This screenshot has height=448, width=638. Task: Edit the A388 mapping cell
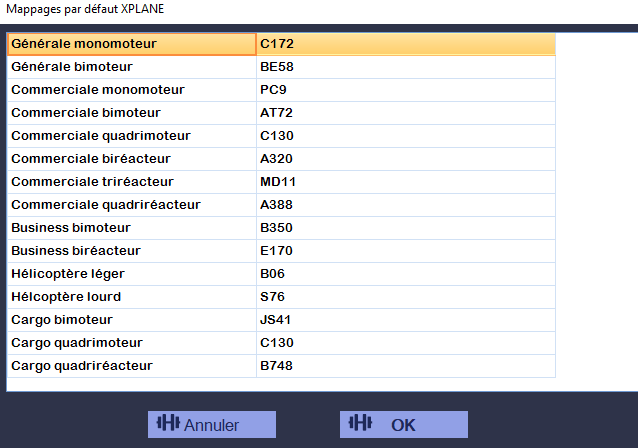pos(406,205)
